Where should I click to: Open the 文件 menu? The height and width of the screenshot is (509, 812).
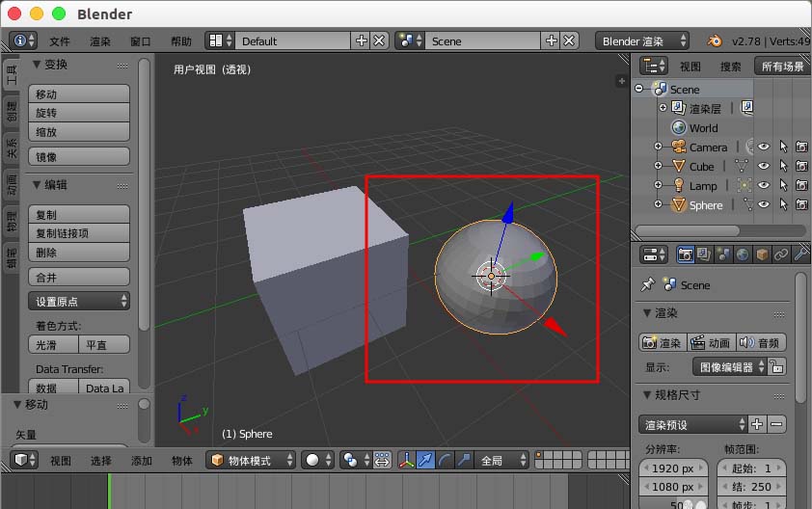point(60,41)
